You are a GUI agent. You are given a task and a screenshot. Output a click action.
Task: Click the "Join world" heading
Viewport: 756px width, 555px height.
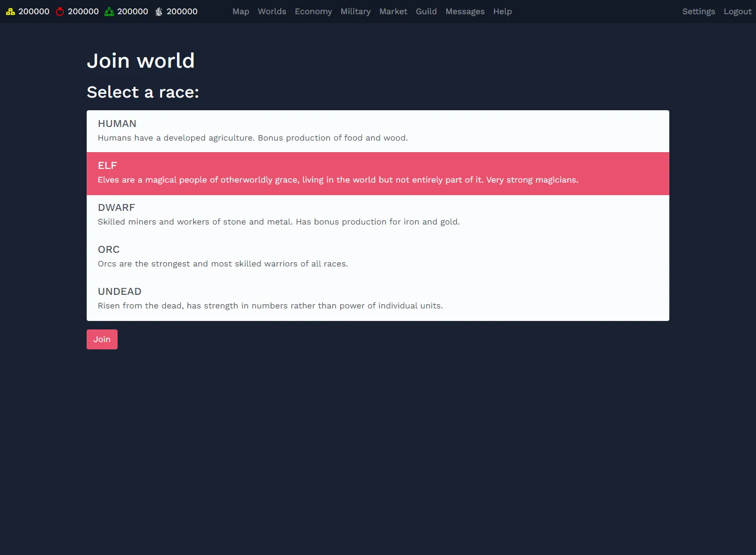(x=141, y=61)
